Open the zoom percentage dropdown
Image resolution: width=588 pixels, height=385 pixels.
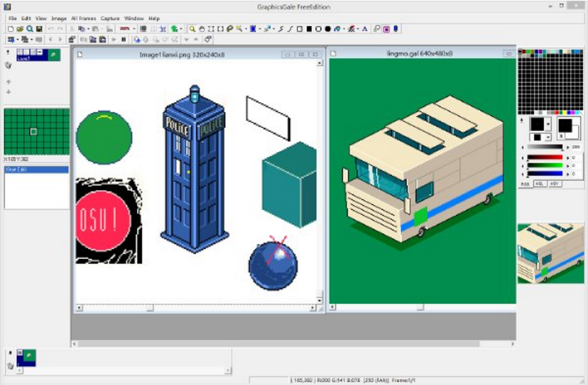(134, 29)
